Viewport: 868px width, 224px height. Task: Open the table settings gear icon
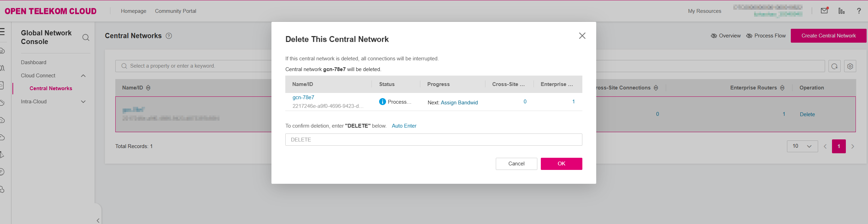[x=850, y=66]
